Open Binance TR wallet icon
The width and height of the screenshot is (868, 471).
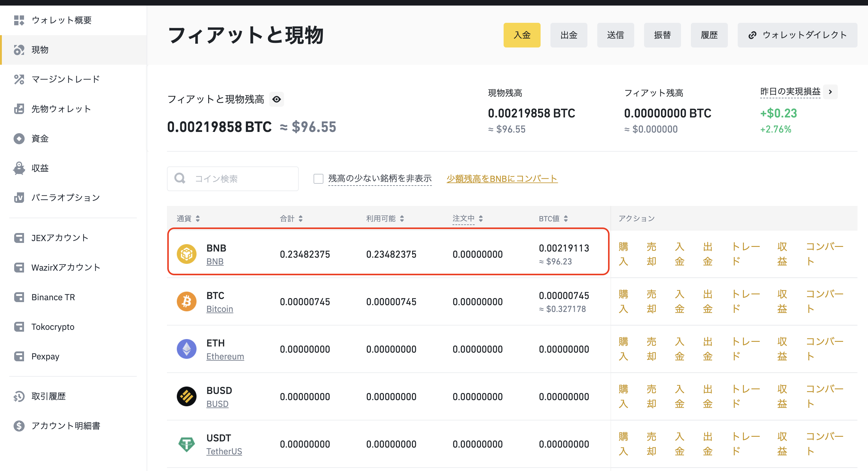click(19, 297)
